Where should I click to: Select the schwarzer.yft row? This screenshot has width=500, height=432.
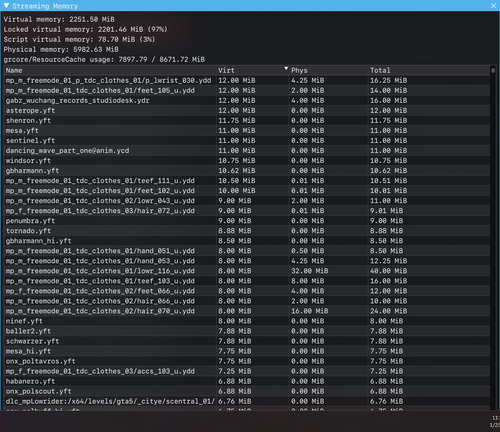pyautogui.click(x=247, y=341)
